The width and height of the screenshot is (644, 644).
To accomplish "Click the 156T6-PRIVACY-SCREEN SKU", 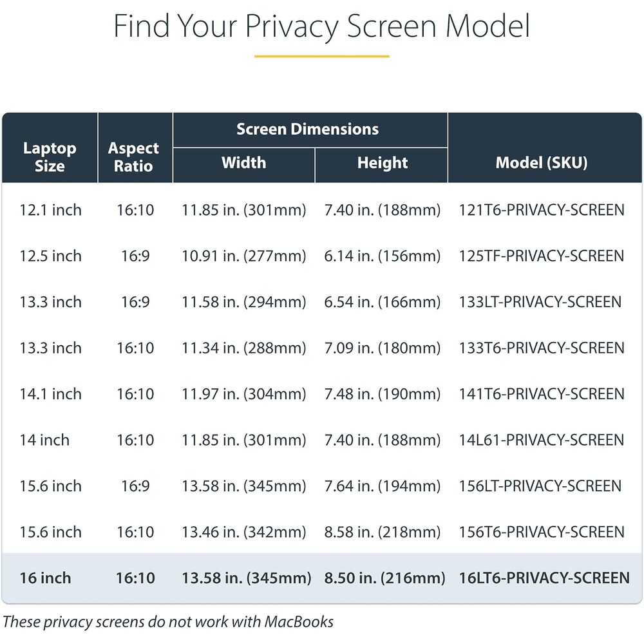I will pyautogui.click(x=542, y=532).
